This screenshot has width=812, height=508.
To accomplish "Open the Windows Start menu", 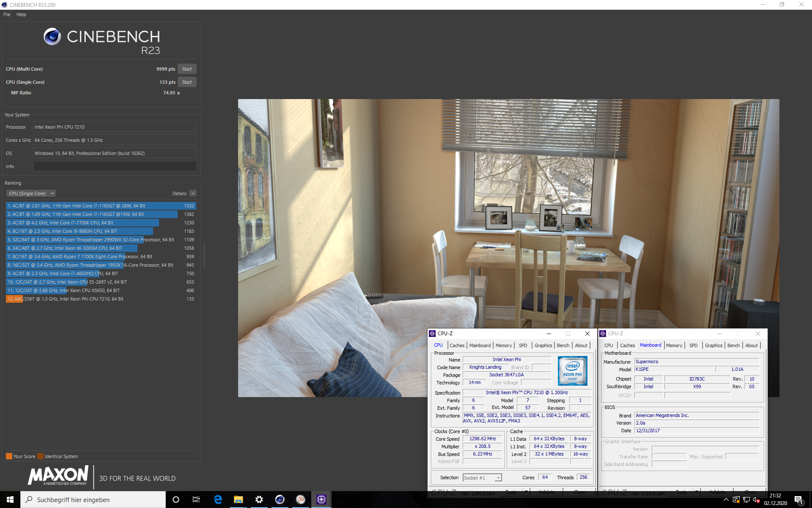I will point(10,500).
